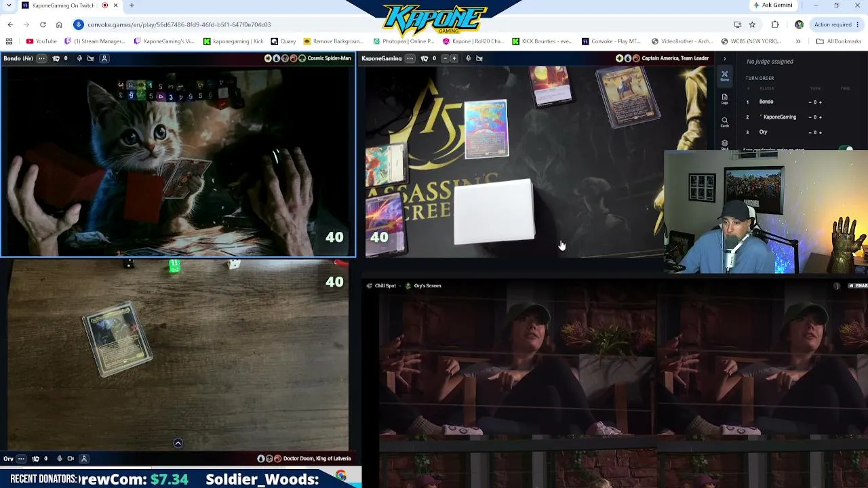Click KaponeGaming's hand cards icon
The width and height of the screenshot is (868, 488).
tap(425, 58)
